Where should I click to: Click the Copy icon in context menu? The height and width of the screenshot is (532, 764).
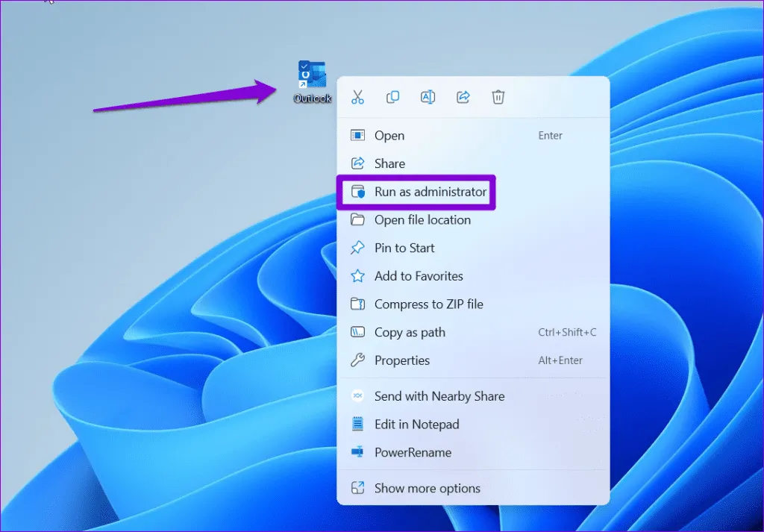click(x=392, y=97)
